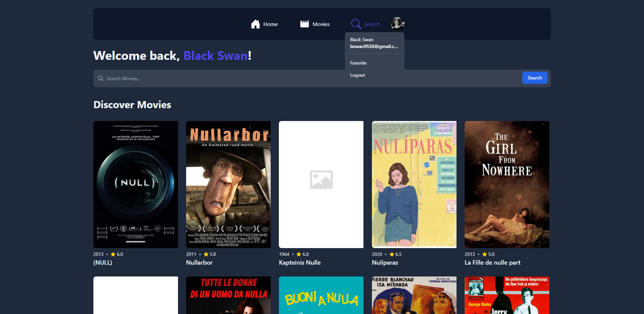Click the 2013 year under (NULL)
Screen dimensions: 644x314
pyautogui.click(x=98, y=254)
